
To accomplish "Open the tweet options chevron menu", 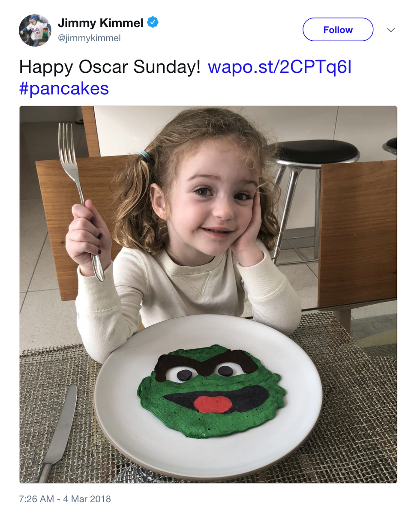I will coord(390,30).
